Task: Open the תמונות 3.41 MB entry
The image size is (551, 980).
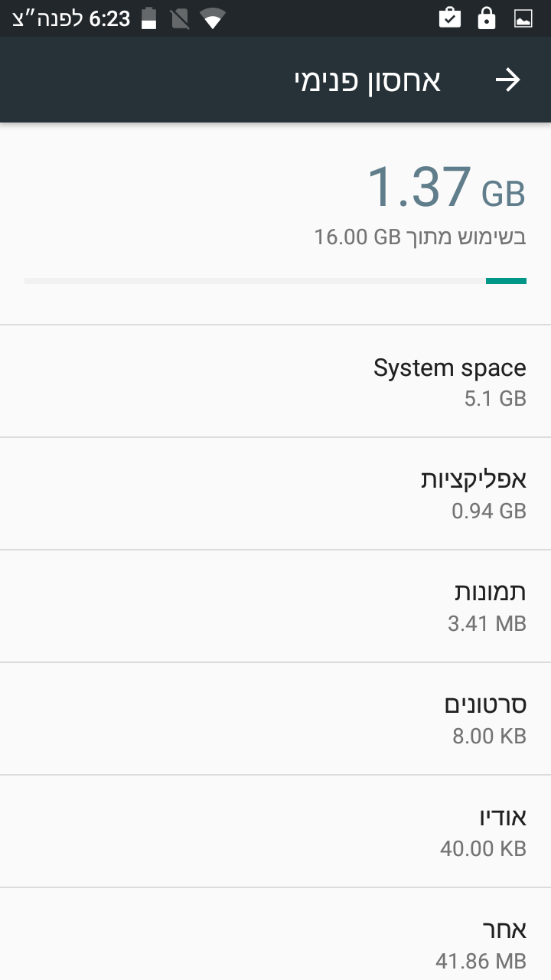Action: pos(275,606)
